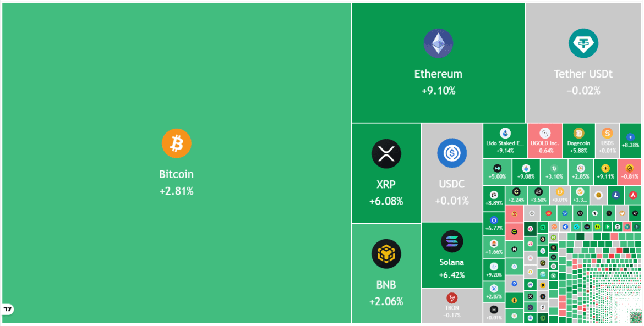The width and height of the screenshot is (644, 326).
Task: Click the TRON logo icon
Action: pos(452,298)
